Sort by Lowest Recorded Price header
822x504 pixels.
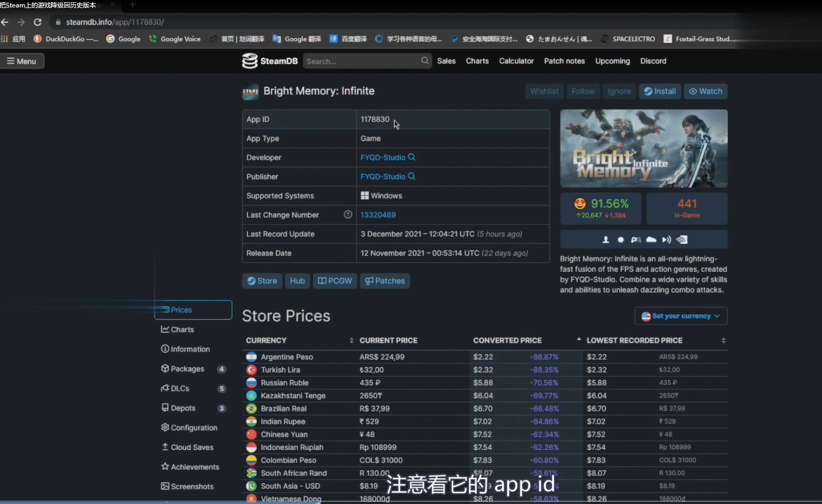pyautogui.click(x=656, y=340)
